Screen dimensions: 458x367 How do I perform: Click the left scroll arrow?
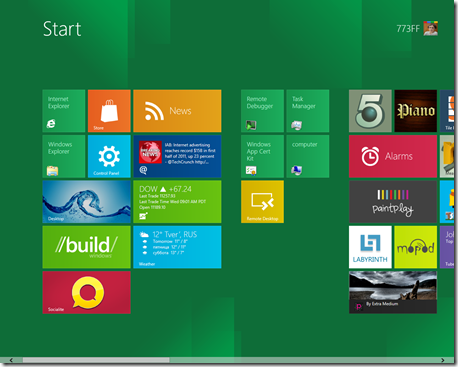coord(11,360)
